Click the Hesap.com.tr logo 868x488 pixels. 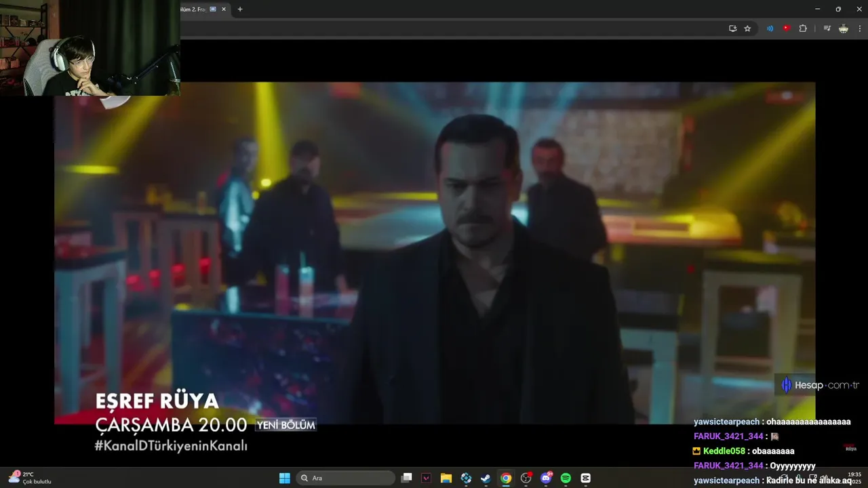(821, 385)
